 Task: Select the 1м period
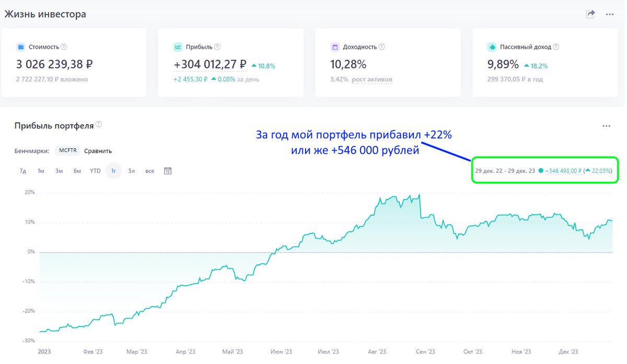[41, 171]
